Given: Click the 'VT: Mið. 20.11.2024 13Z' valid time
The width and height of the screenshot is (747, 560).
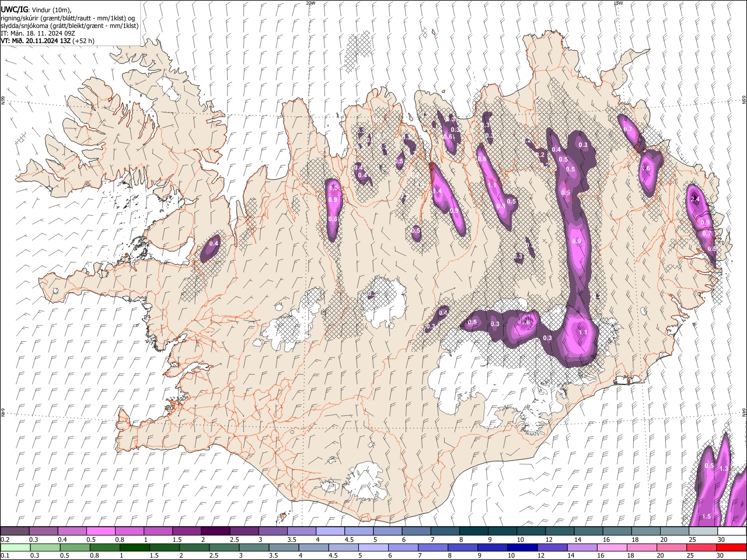Looking at the screenshot, I should (x=35, y=41).
